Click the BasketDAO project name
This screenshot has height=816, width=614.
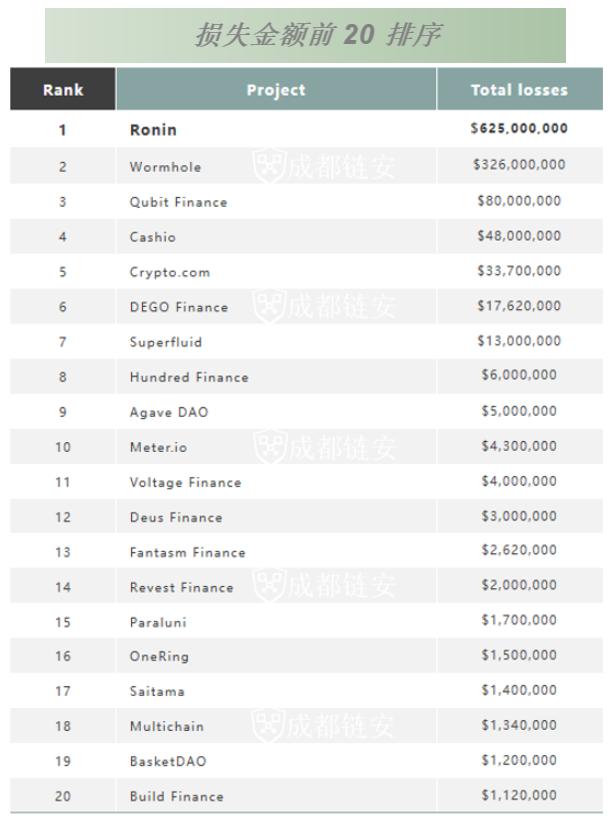(167, 761)
